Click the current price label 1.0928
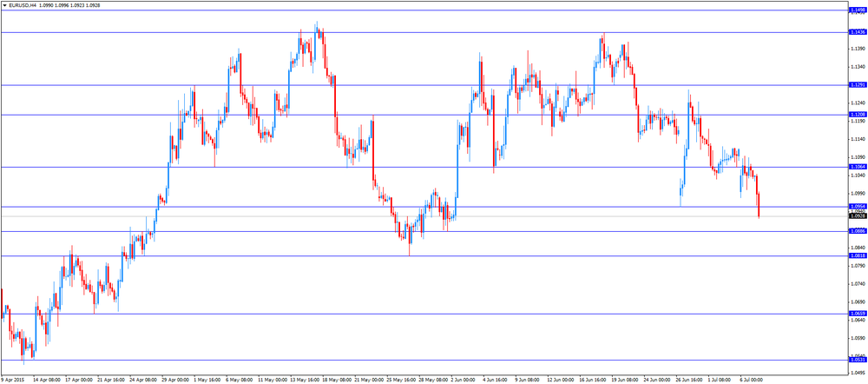868x384 pixels. coord(857,216)
